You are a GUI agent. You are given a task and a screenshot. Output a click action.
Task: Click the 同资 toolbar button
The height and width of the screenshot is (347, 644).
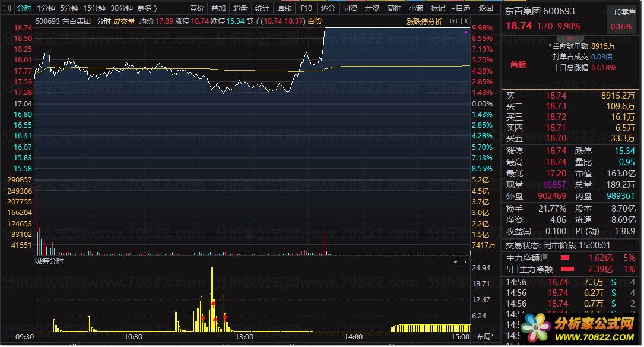pos(350,8)
